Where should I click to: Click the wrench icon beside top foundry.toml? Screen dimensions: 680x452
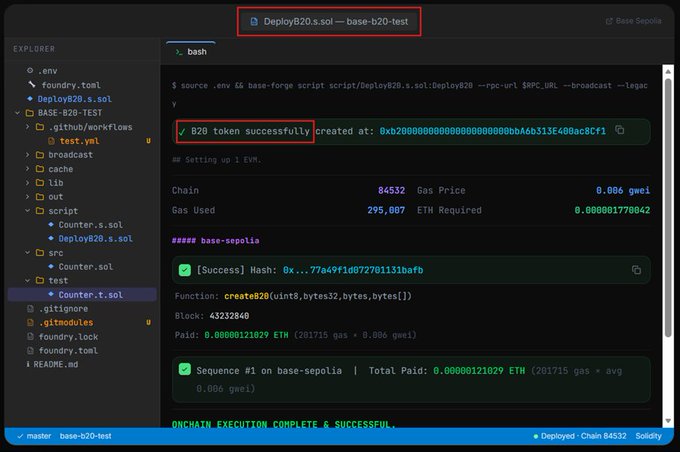[32, 84]
